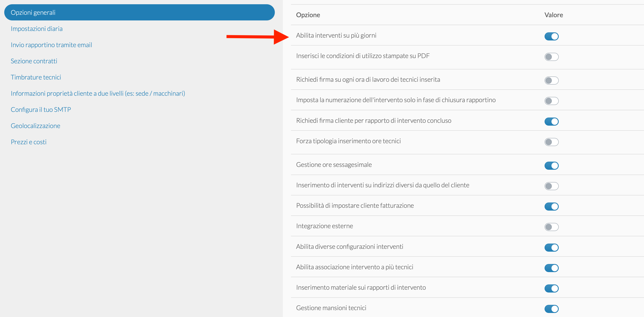644x317 pixels.
Task: Select the Opzioni generali menu item
Action: 139,13
